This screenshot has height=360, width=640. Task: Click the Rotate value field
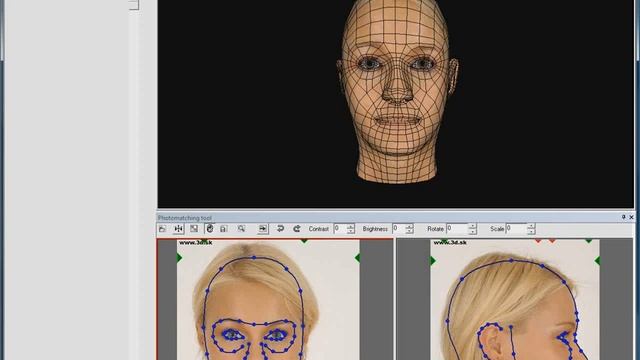tap(457, 229)
